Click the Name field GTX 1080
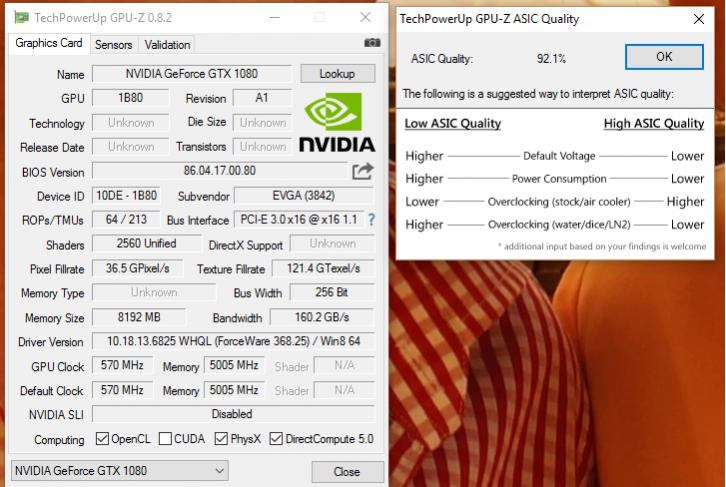 coord(192,74)
